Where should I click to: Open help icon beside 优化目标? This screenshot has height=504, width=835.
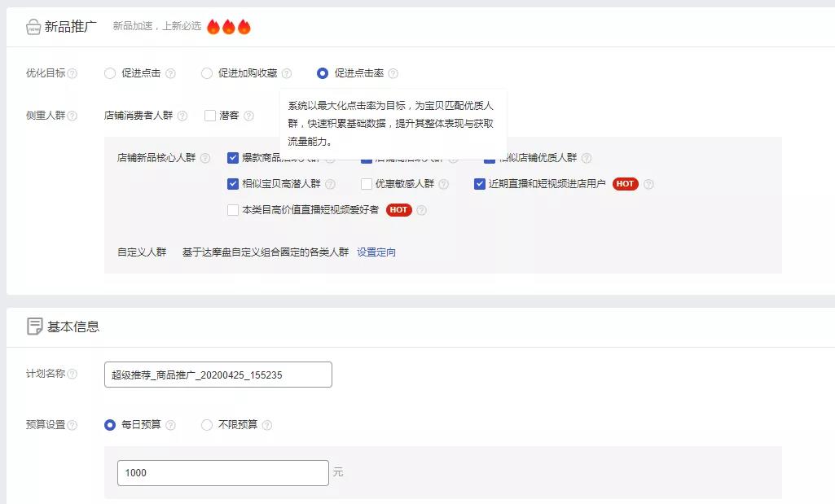point(73,73)
